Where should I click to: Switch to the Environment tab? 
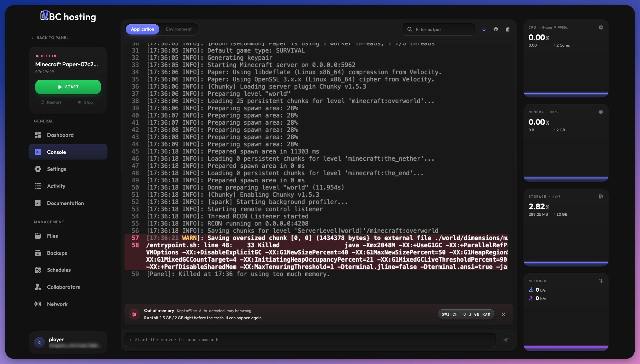click(179, 29)
